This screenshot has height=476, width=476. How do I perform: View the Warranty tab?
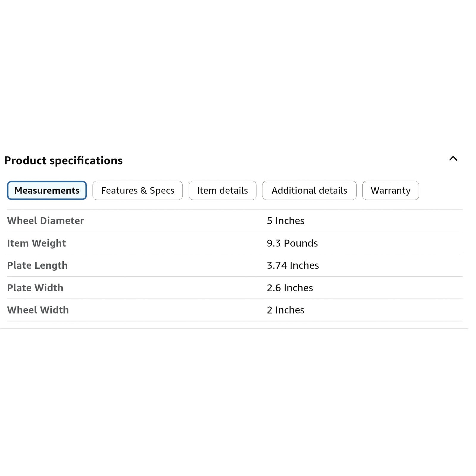point(390,190)
